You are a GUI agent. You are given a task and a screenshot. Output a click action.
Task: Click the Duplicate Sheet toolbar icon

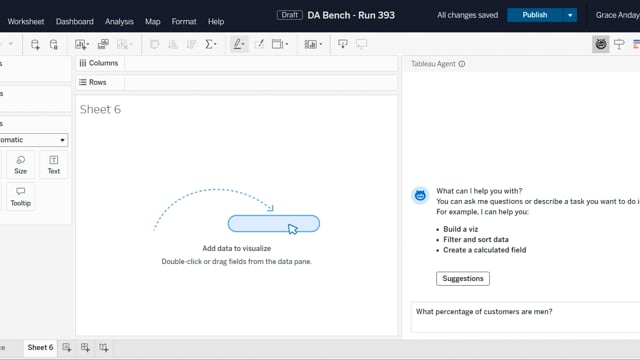pos(103,44)
